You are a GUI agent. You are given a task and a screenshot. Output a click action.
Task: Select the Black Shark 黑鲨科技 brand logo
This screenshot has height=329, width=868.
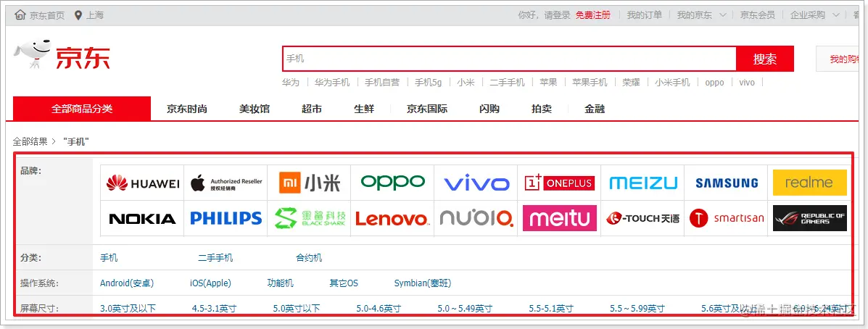pos(310,218)
